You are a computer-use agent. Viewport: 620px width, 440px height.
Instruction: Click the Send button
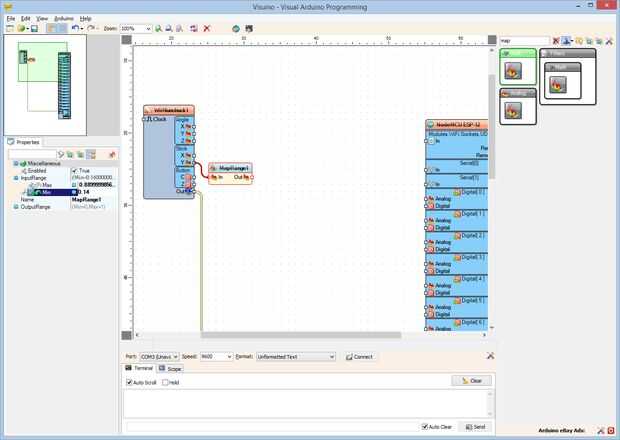[x=475, y=427]
